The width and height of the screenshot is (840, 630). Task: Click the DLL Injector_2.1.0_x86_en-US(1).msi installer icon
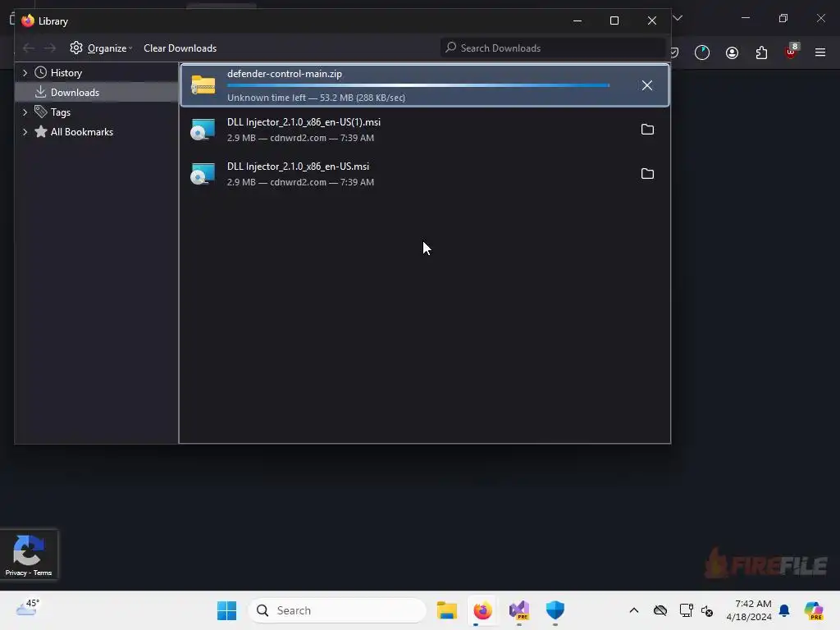(203, 130)
